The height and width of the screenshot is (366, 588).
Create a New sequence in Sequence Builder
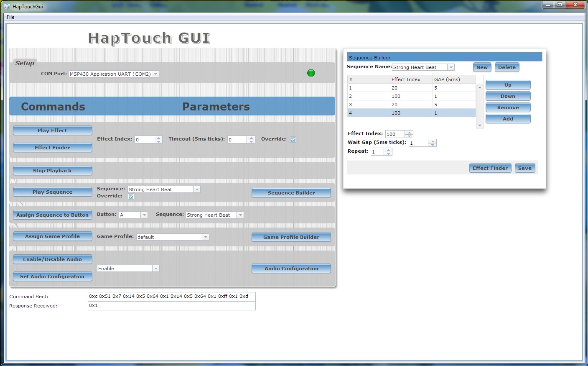(x=481, y=67)
